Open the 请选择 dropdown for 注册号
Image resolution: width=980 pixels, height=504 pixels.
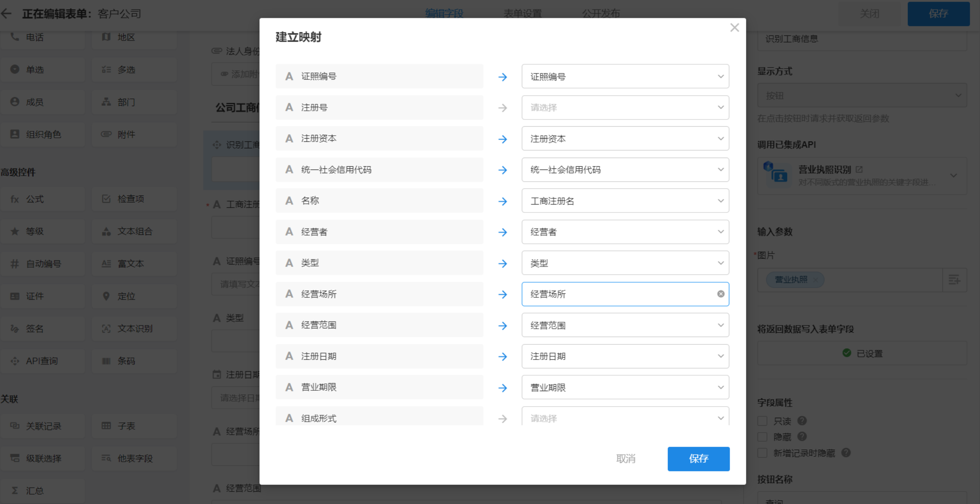click(625, 108)
